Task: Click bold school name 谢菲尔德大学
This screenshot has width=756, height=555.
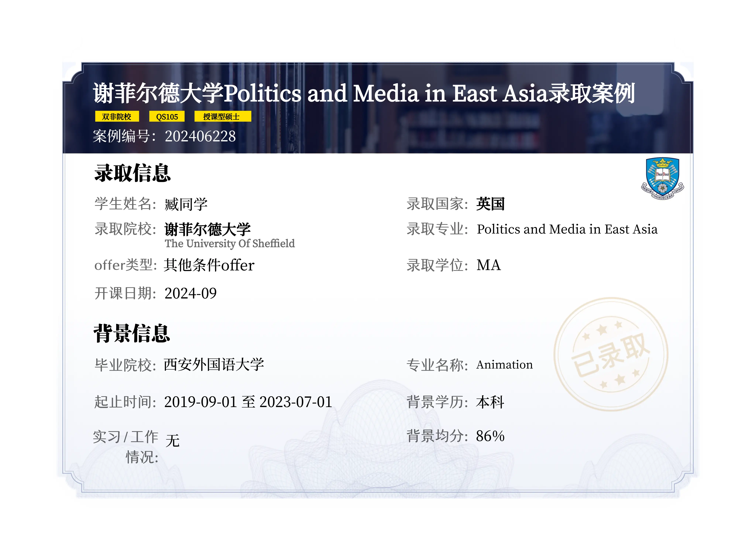Action: pos(208,229)
